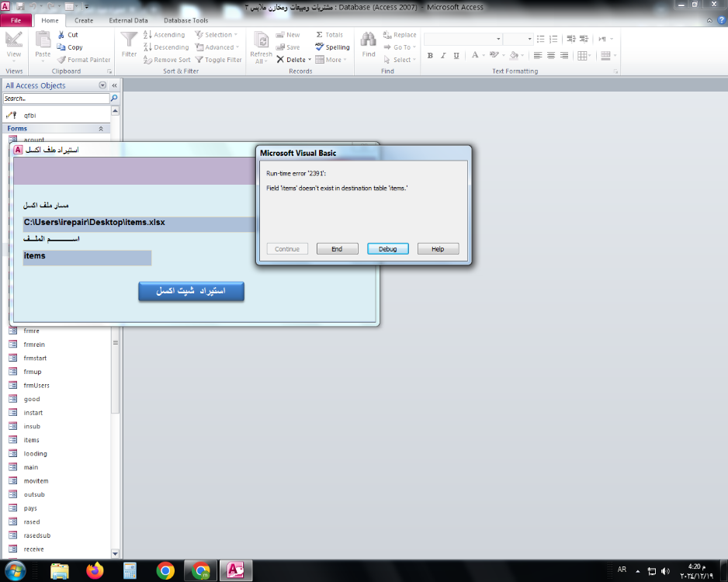The height and width of the screenshot is (582, 728).
Task: Click the Totals sigma icon
Action: click(320, 35)
